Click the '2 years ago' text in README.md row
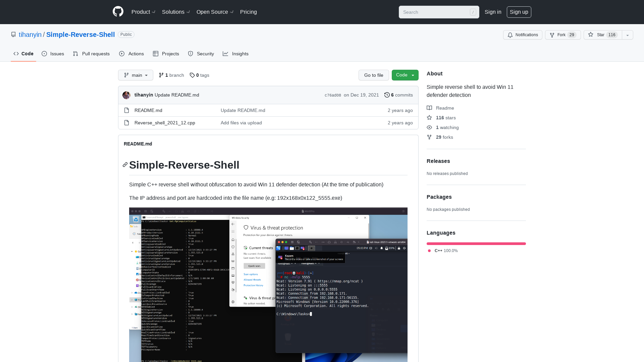The height and width of the screenshot is (362, 644). click(400, 110)
